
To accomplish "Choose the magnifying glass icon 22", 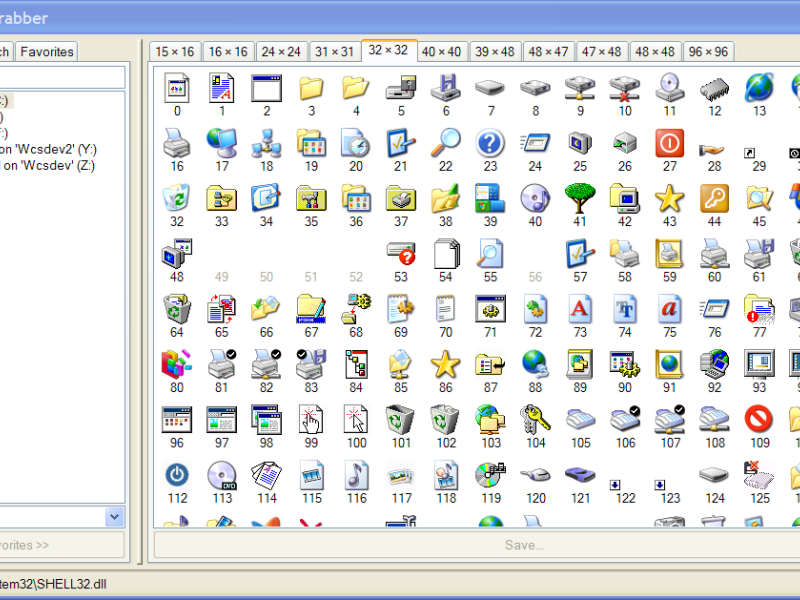I will click(x=445, y=143).
